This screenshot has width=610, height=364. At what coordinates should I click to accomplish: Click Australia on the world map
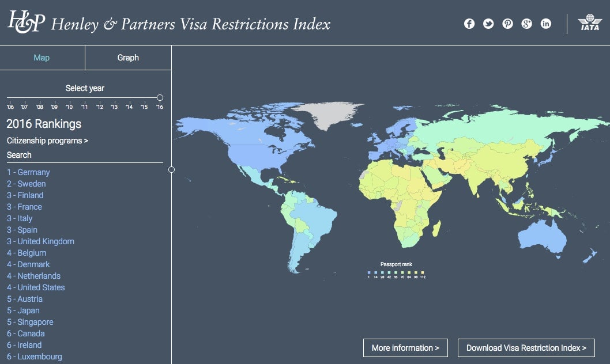pyautogui.click(x=543, y=236)
